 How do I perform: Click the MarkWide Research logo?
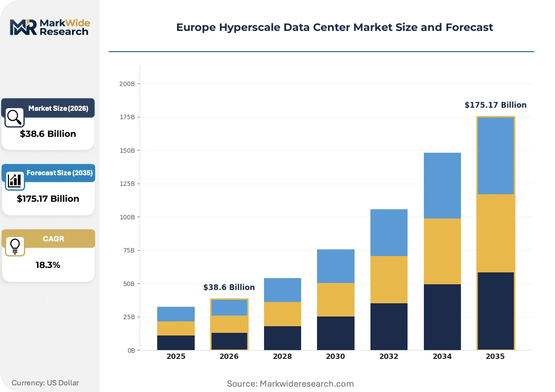click(49, 27)
